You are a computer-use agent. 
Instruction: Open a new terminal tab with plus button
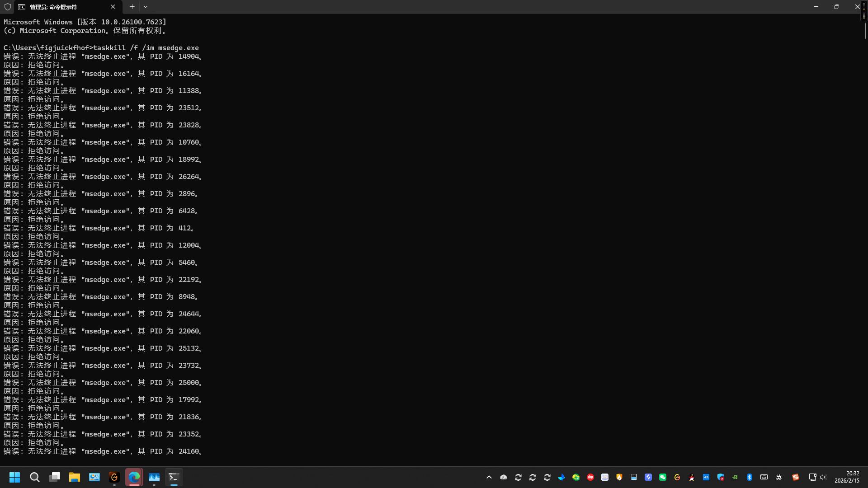coord(132,7)
